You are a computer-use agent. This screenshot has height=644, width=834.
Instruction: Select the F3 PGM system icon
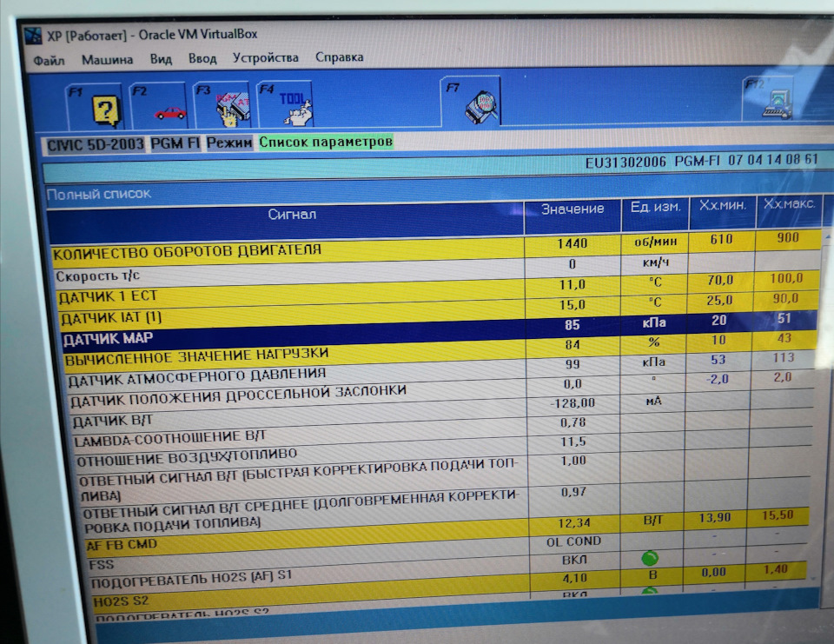233,110
